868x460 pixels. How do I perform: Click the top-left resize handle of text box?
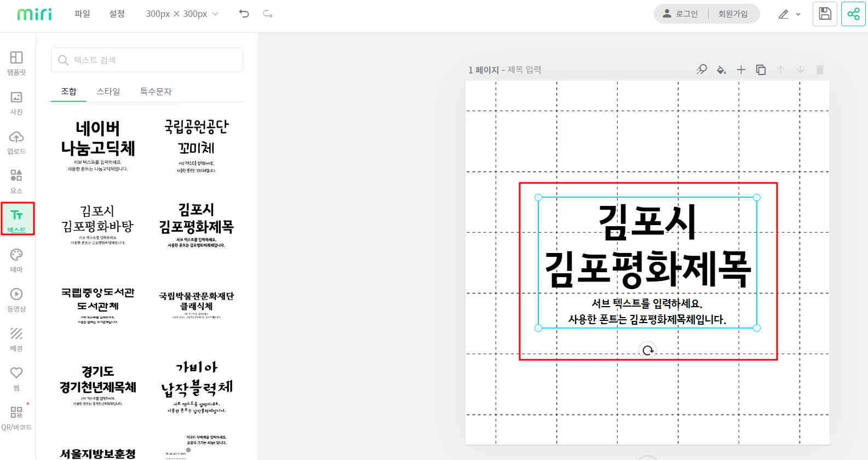coord(538,197)
